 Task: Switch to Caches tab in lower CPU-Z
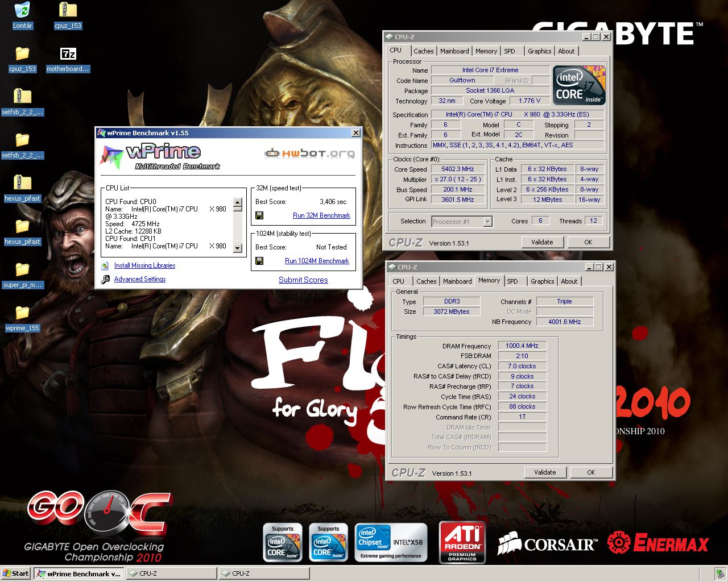(427, 281)
